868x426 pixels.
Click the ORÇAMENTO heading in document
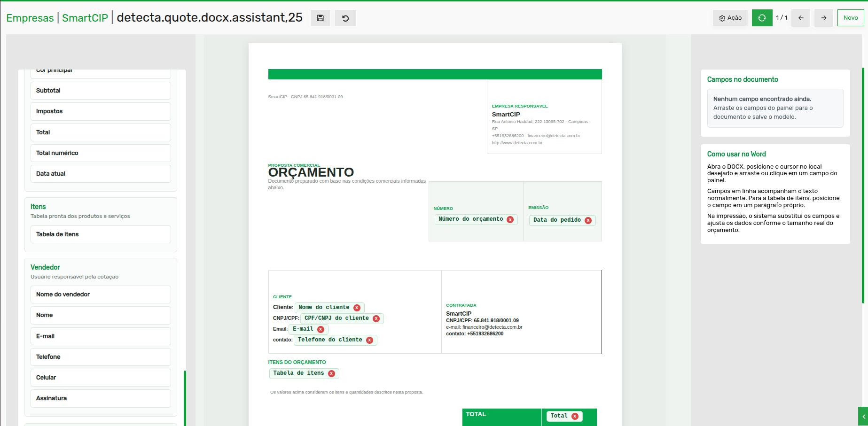tap(311, 172)
